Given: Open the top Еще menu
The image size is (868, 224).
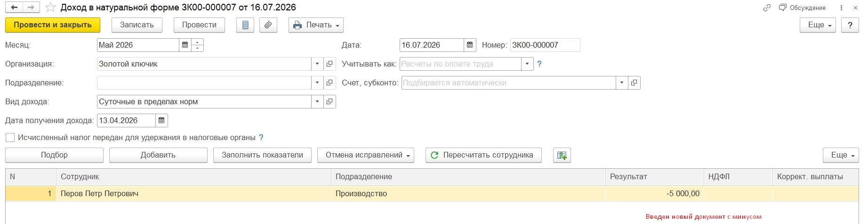Looking at the screenshot, I should click(818, 25).
